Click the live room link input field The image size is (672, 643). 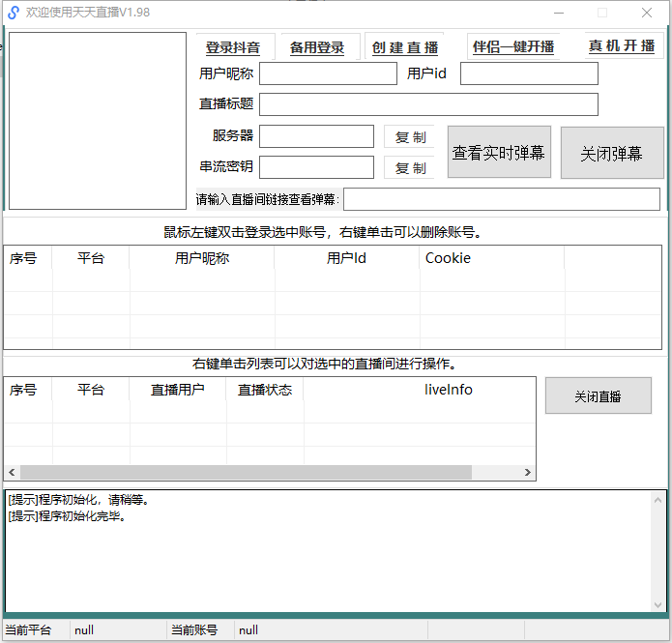click(x=501, y=199)
